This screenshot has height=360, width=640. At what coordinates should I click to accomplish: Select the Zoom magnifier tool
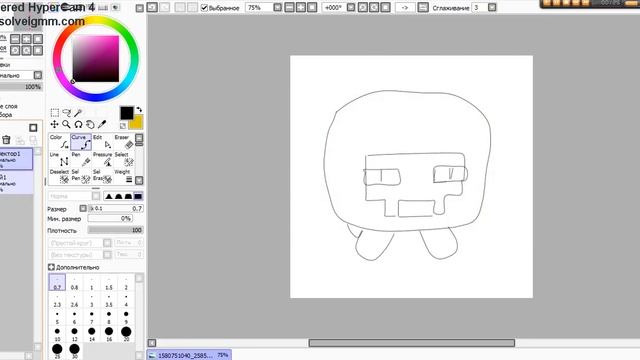click(66, 124)
